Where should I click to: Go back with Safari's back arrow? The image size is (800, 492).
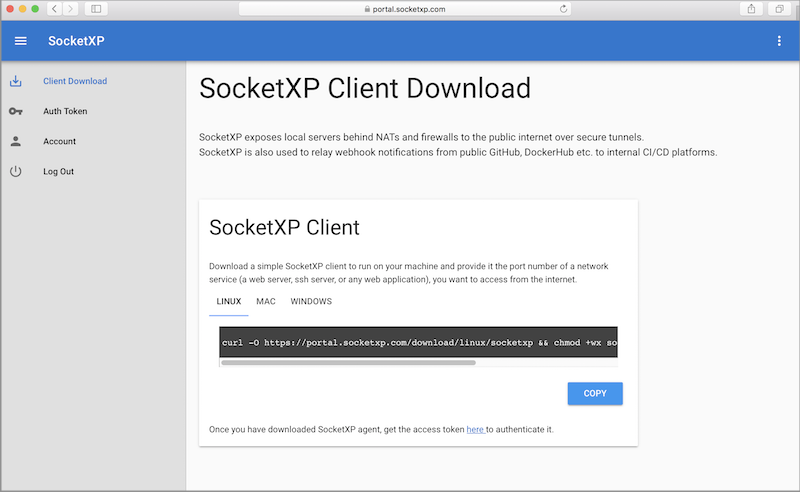coord(54,9)
